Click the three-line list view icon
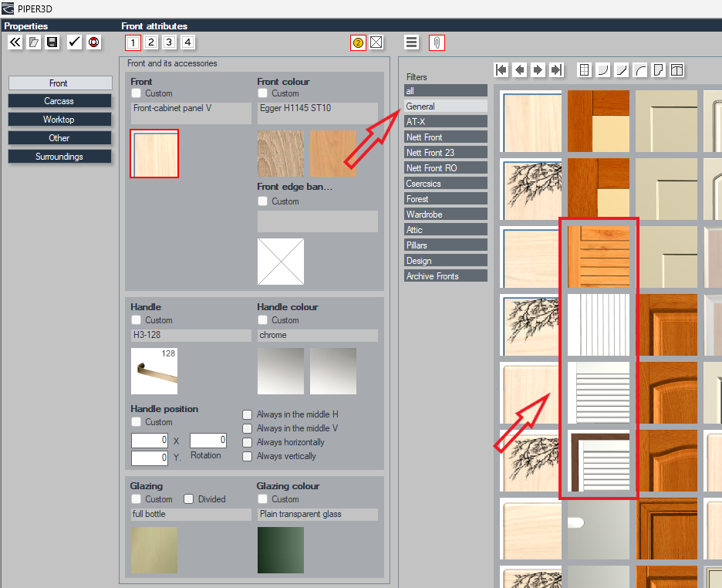 412,42
